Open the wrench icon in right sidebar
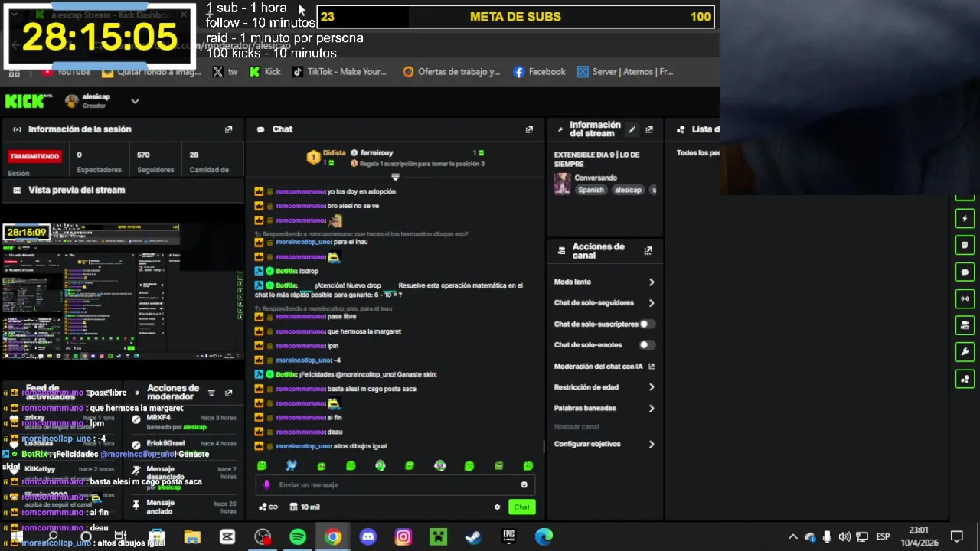Viewport: 980px width, 551px height. click(965, 352)
